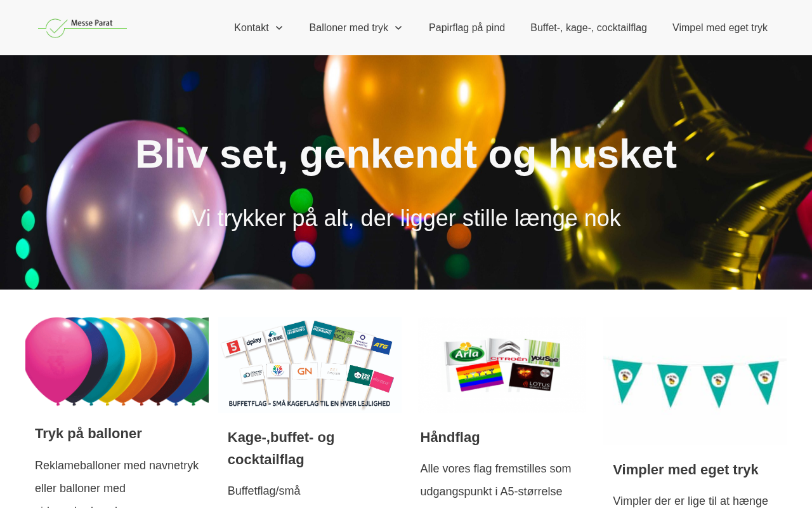Click the Vi trykker på alt subtitle
The width and height of the screenshot is (812, 508).
point(406,218)
